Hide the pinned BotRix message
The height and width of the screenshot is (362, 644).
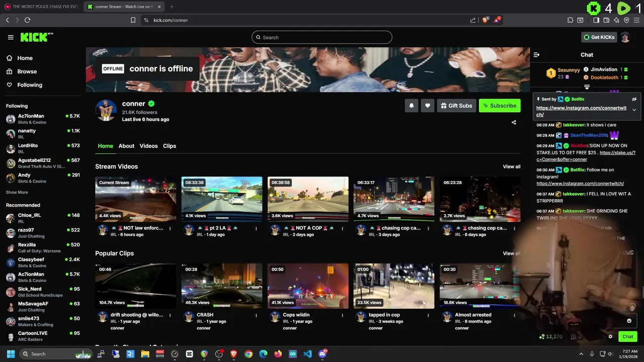634,100
